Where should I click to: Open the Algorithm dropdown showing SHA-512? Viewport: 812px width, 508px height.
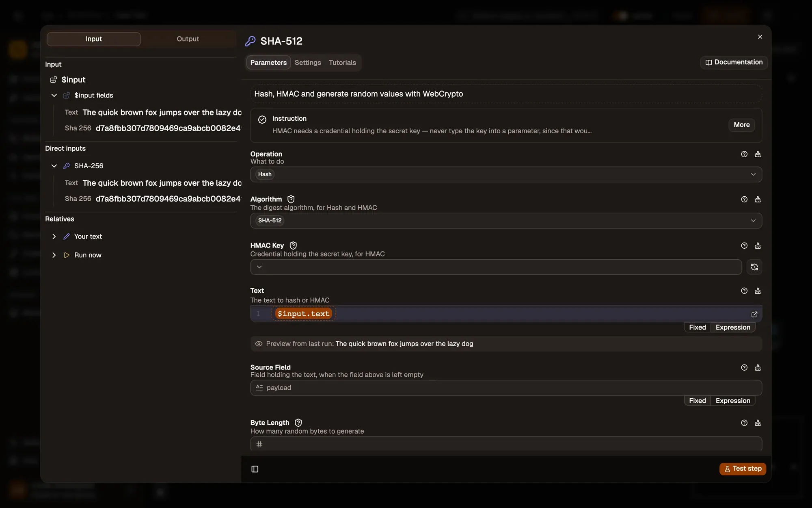click(506, 221)
